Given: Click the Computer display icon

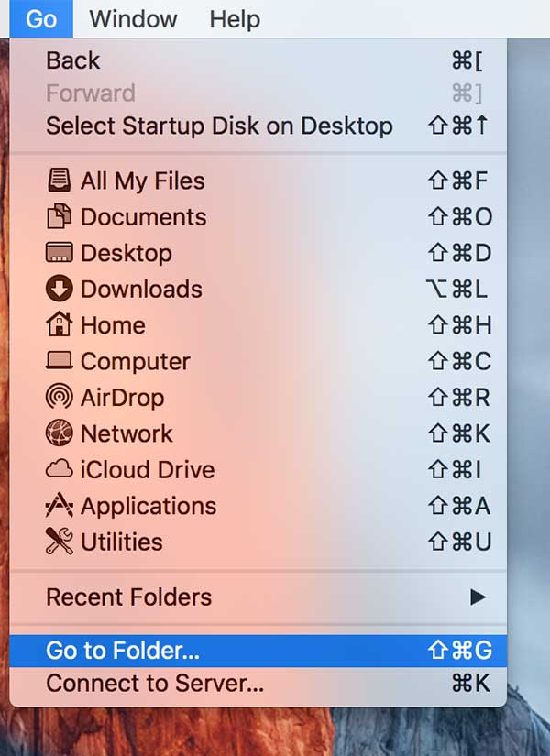Looking at the screenshot, I should pyautogui.click(x=58, y=361).
